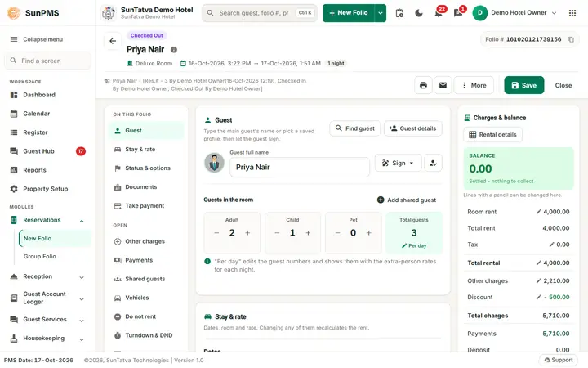The width and height of the screenshot is (588, 368).
Task: Increase Pet count with the plus
Action: point(369,233)
